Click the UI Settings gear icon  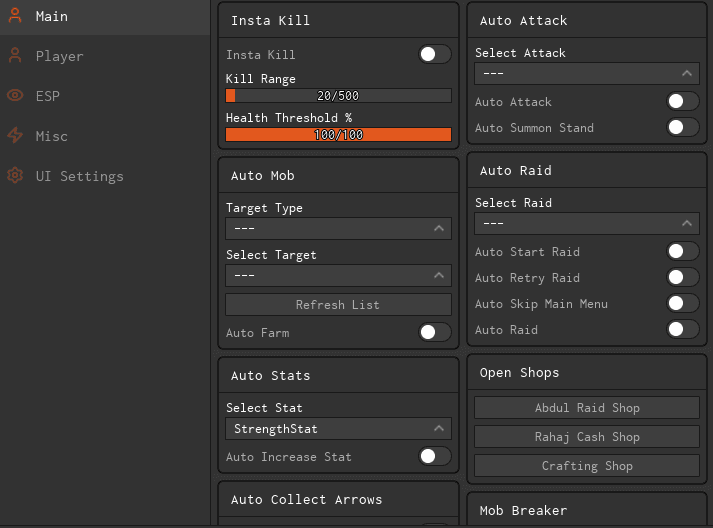point(15,176)
